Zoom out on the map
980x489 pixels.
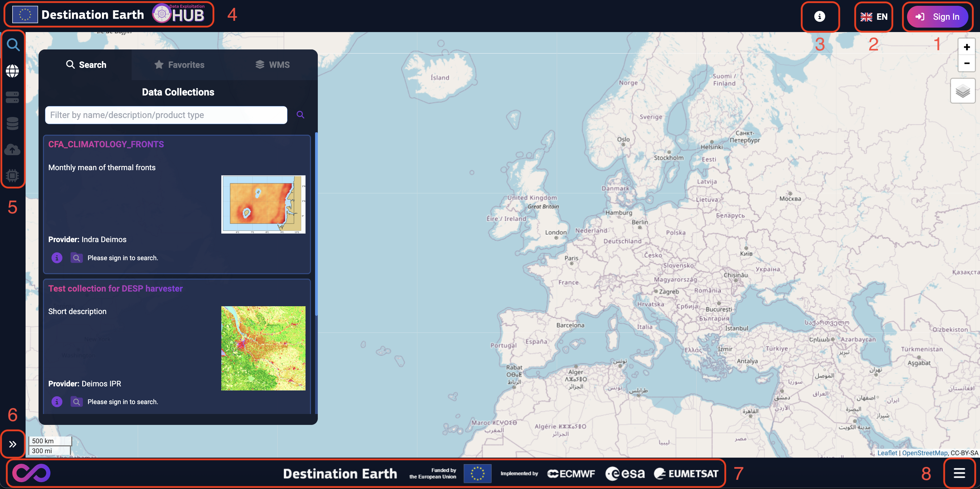[967, 63]
